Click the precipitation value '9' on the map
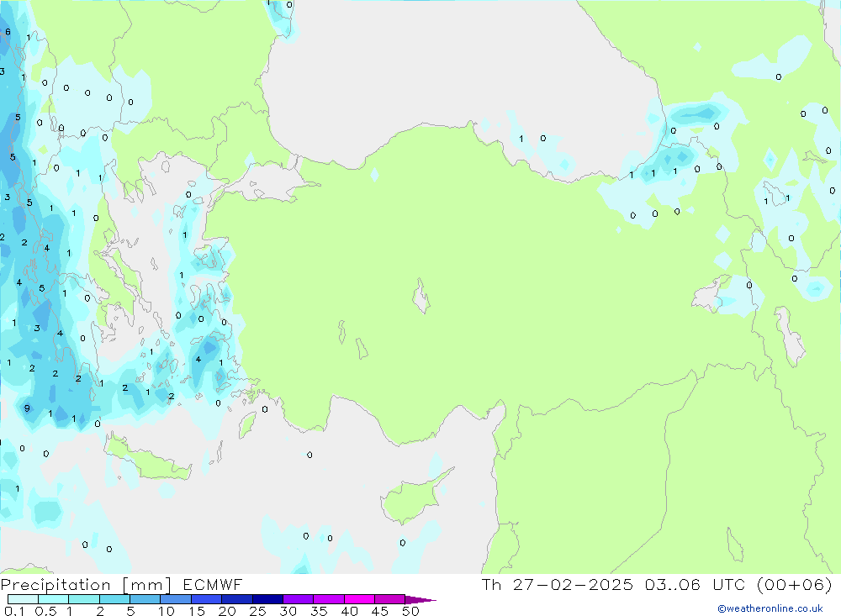This screenshot has width=841, height=616. point(27,408)
